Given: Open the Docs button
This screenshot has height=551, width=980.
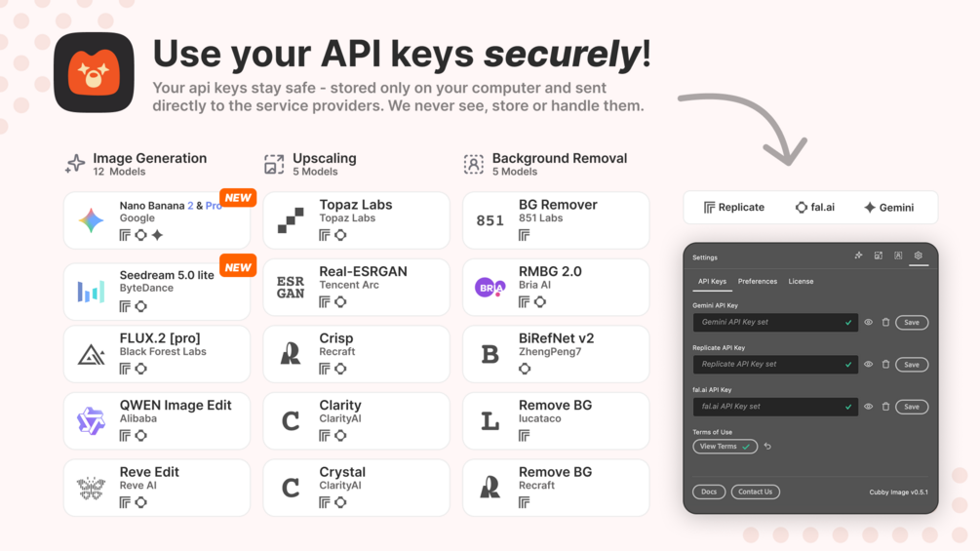Looking at the screenshot, I should tap(709, 492).
